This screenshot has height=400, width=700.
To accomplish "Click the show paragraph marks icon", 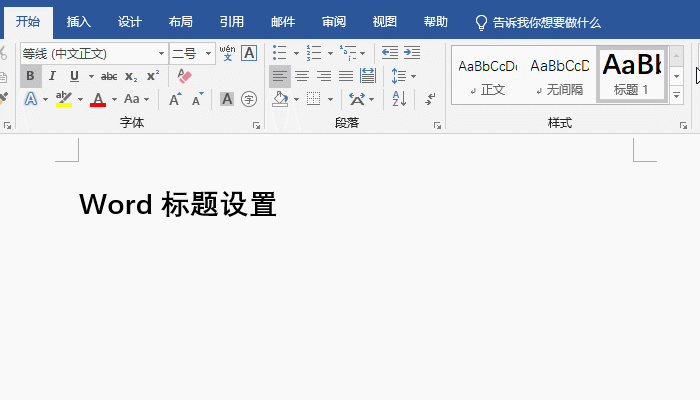I will click(x=430, y=99).
